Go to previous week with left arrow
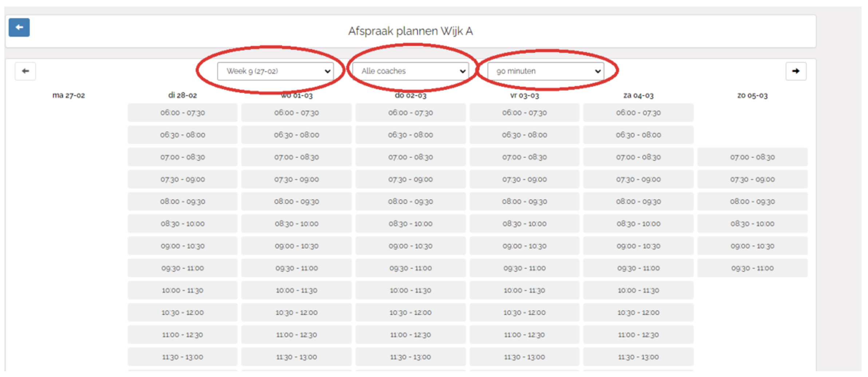This screenshot has width=868, height=377. pos(25,71)
